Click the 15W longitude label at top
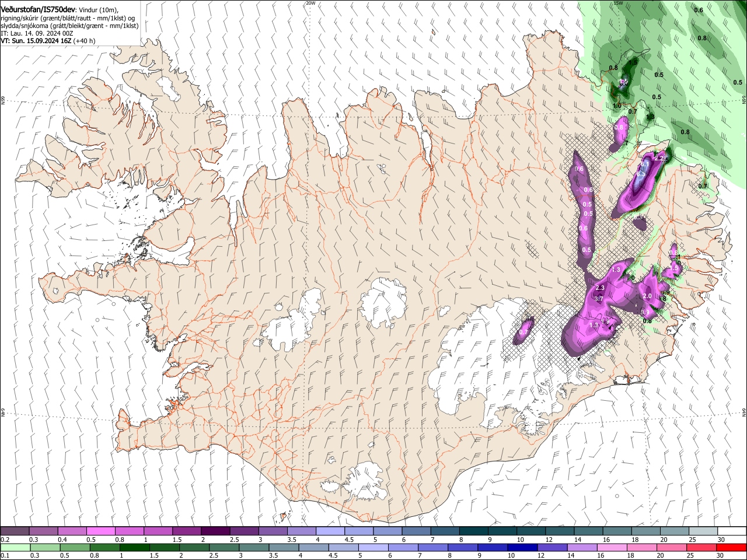This screenshot has height=560, width=747. pos(618,3)
